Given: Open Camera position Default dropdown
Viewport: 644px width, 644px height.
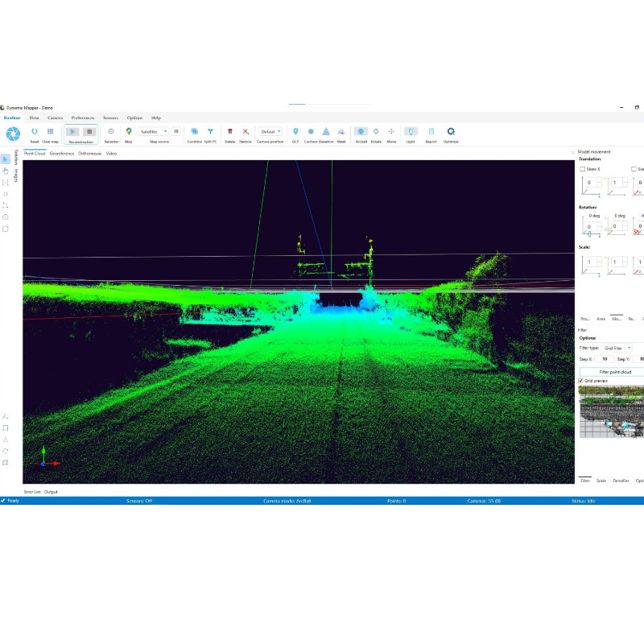Looking at the screenshot, I should pyautogui.click(x=270, y=131).
